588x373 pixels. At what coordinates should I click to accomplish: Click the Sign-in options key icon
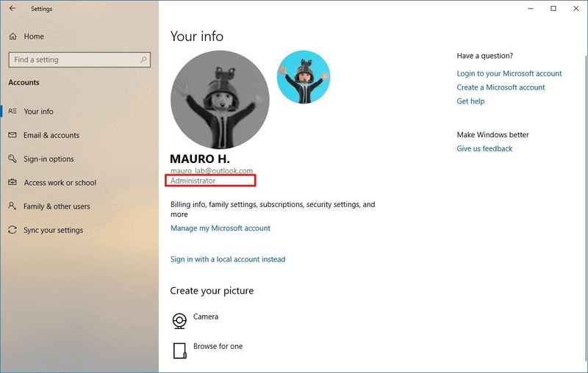pyautogui.click(x=12, y=159)
